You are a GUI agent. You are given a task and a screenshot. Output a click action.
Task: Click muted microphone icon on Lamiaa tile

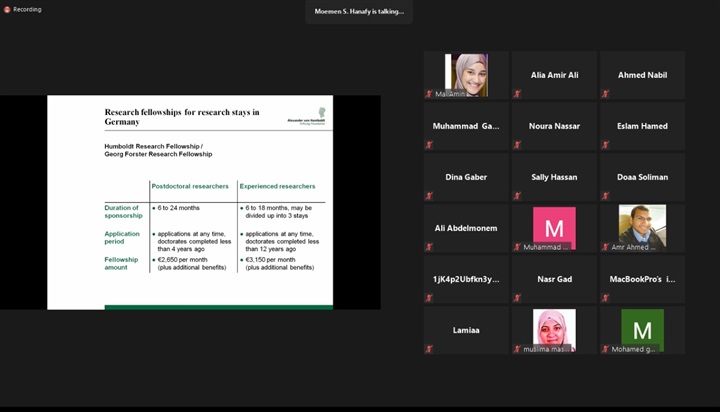429,349
